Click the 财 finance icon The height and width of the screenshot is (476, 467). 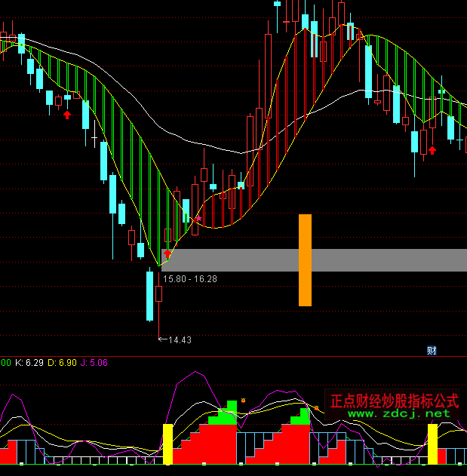click(x=432, y=350)
